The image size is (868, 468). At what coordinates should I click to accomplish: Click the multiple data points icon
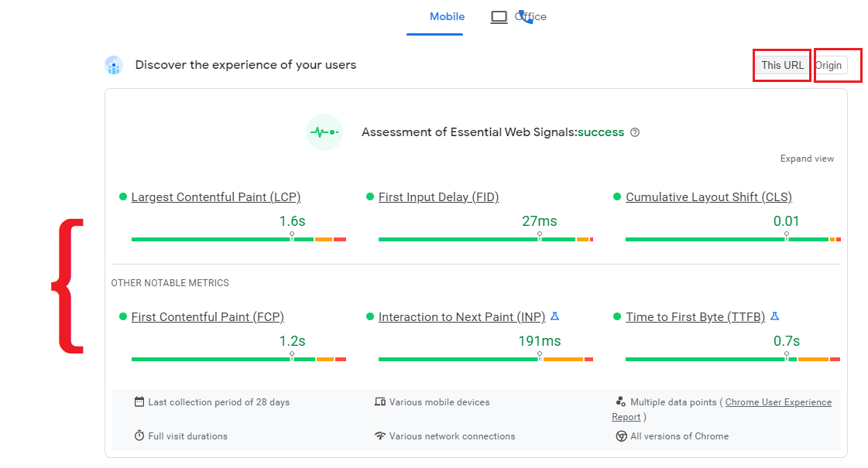tap(620, 401)
